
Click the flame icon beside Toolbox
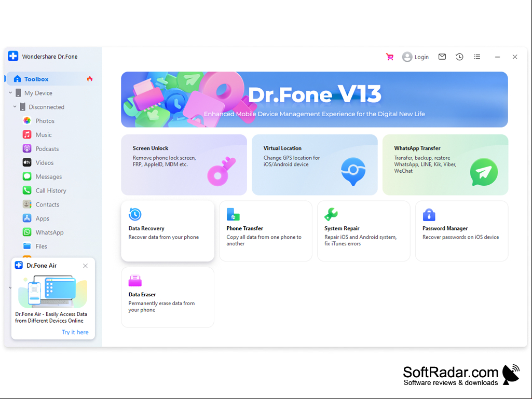[x=90, y=79]
